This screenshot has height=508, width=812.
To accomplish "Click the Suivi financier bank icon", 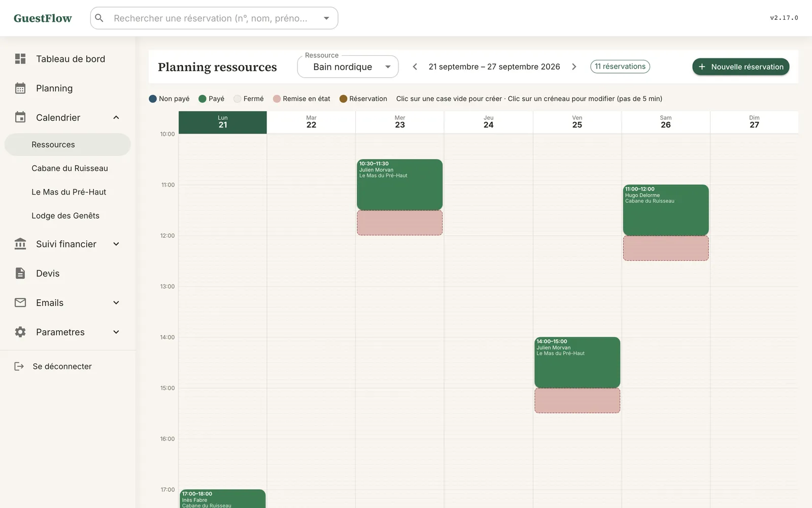I will pyautogui.click(x=20, y=244).
